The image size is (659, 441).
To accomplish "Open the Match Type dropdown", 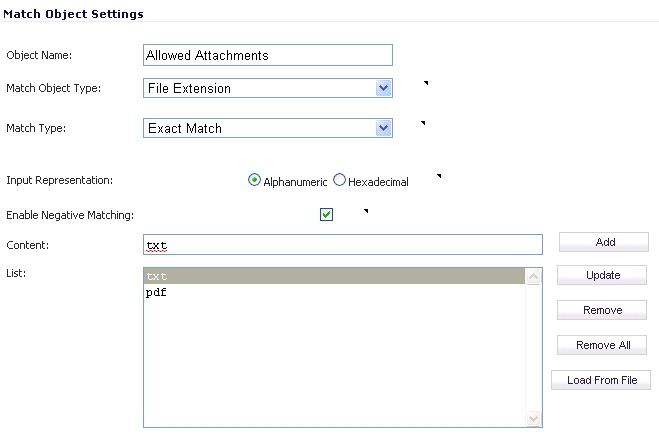I will tap(268, 128).
